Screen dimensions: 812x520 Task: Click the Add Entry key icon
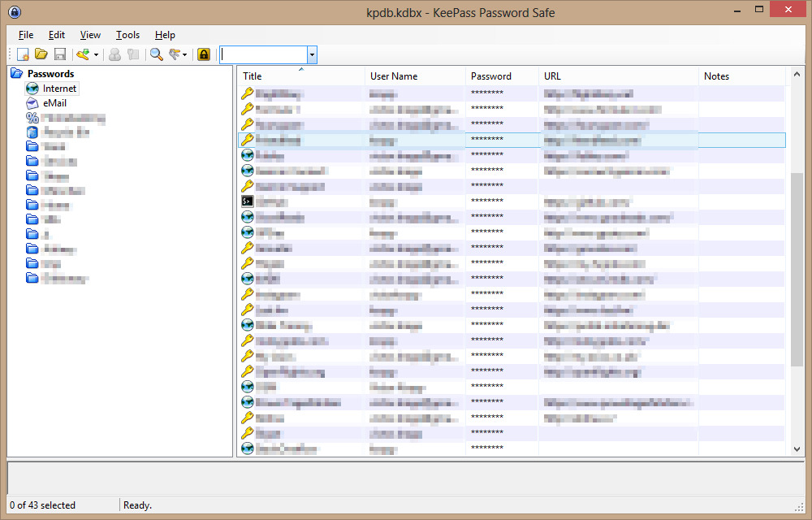(x=82, y=54)
